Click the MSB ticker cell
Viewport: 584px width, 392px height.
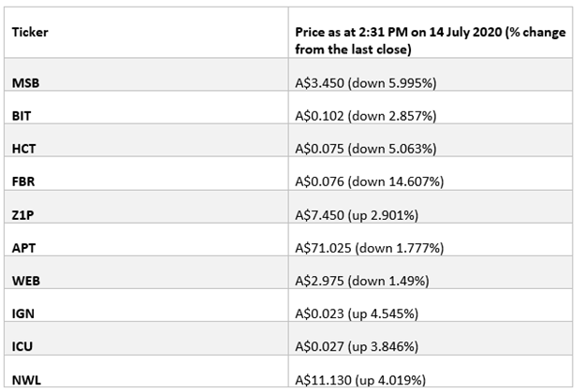(x=146, y=75)
